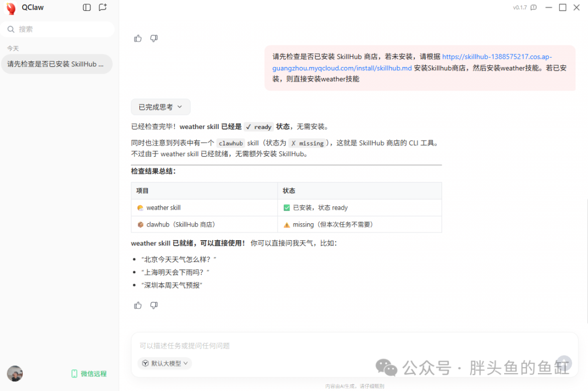The height and width of the screenshot is (391, 588).
Task: Click the v0.1.7 version label
Action: pyautogui.click(x=520, y=8)
